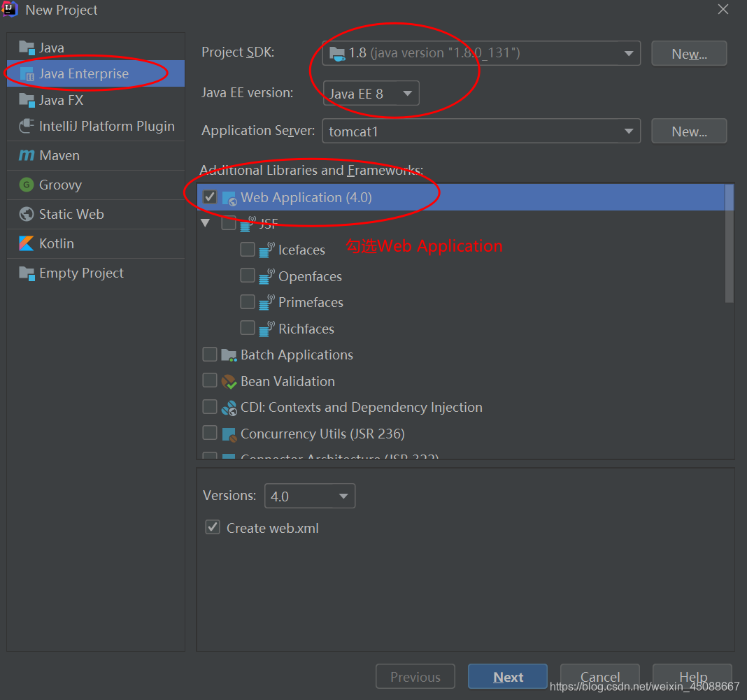Click the Openfaces library icon

click(x=266, y=276)
